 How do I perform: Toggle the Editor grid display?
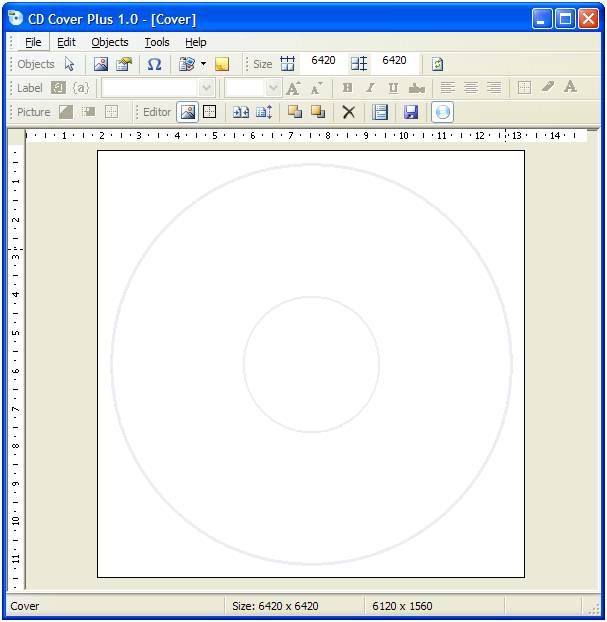pyautogui.click(x=209, y=112)
